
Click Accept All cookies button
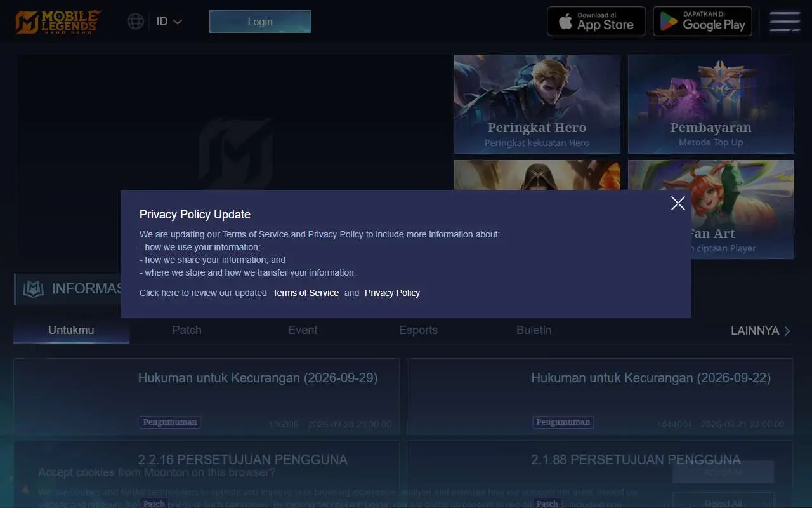click(723, 472)
